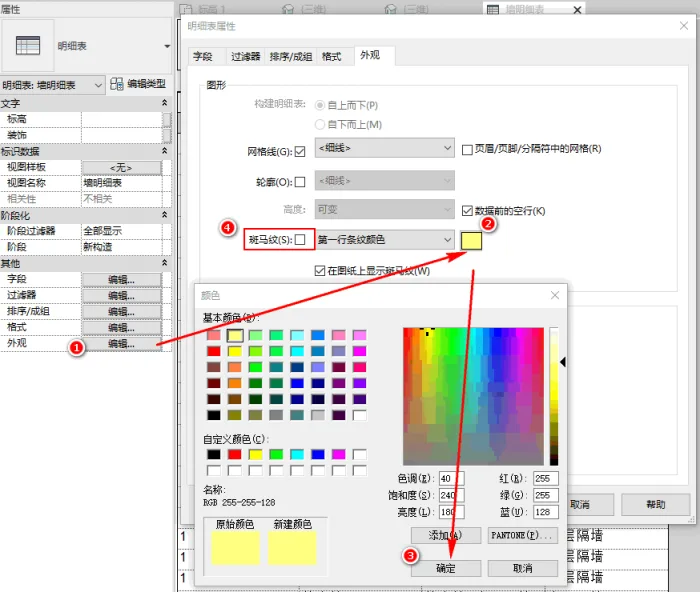The width and height of the screenshot is (700, 592).
Task: Open the 第一行条纹颜色 dropdown
Action: [385, 240]
